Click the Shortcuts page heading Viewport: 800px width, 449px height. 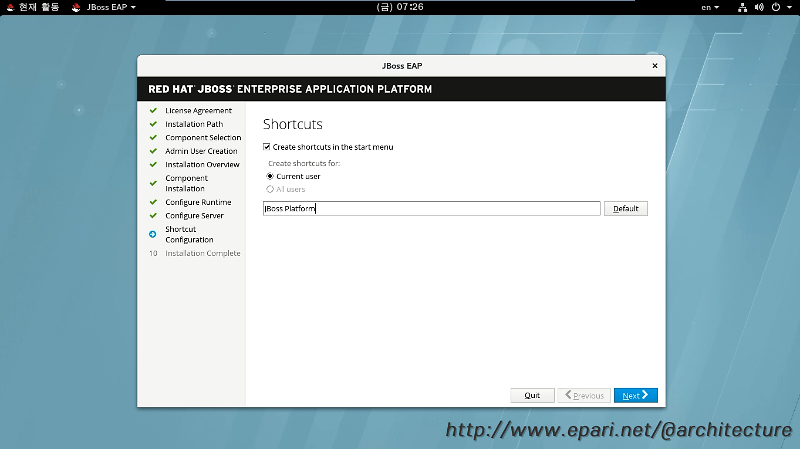(x=293, y=124)
